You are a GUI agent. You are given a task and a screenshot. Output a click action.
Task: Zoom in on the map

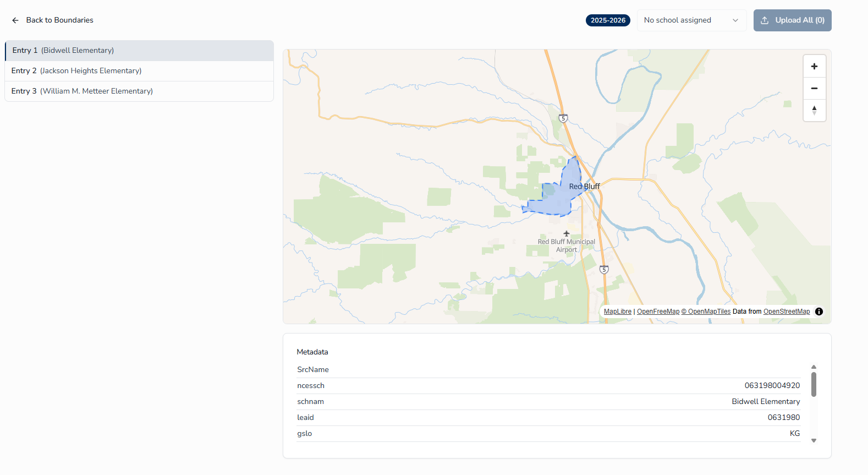814,67
